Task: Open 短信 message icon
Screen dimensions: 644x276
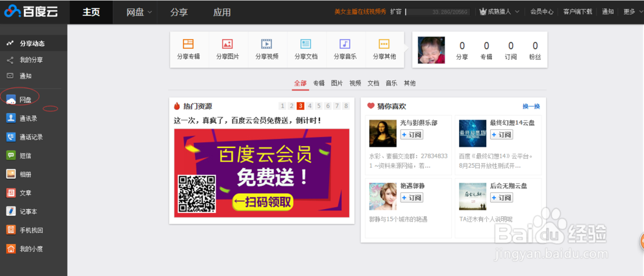Action: point(11,156)
